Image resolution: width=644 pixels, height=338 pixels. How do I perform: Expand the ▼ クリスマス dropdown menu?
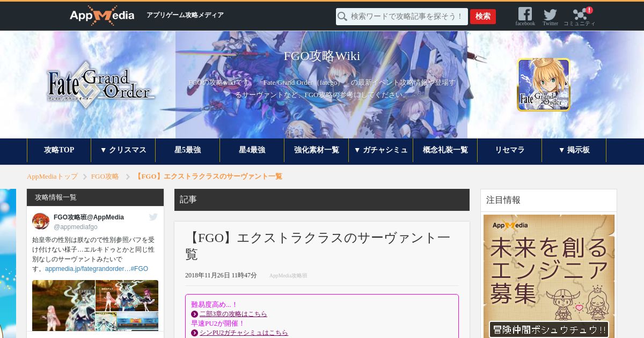coord(123,150)
